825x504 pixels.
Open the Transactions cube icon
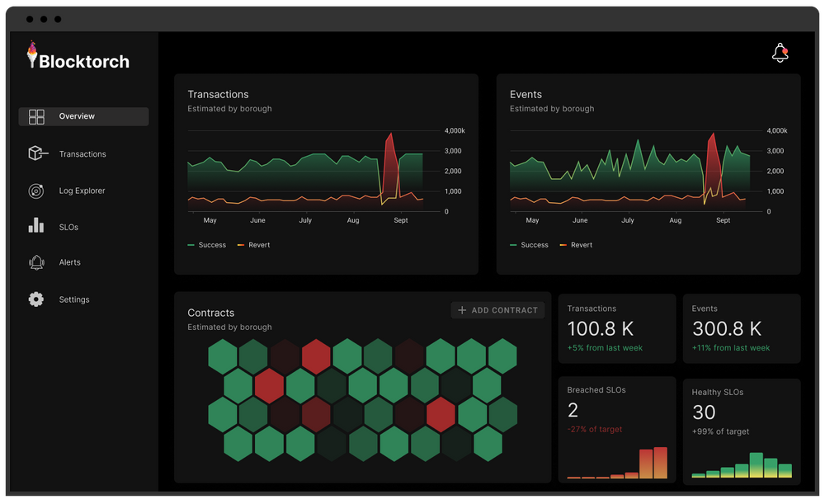[x=36, y=154]
